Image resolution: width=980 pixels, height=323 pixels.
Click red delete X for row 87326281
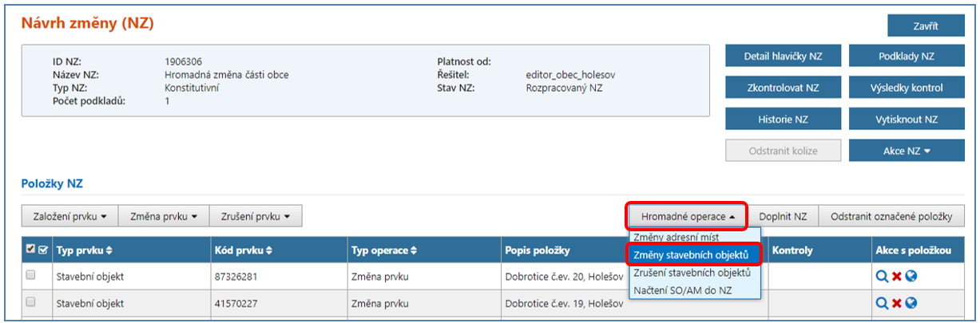[x=897, y=276]
